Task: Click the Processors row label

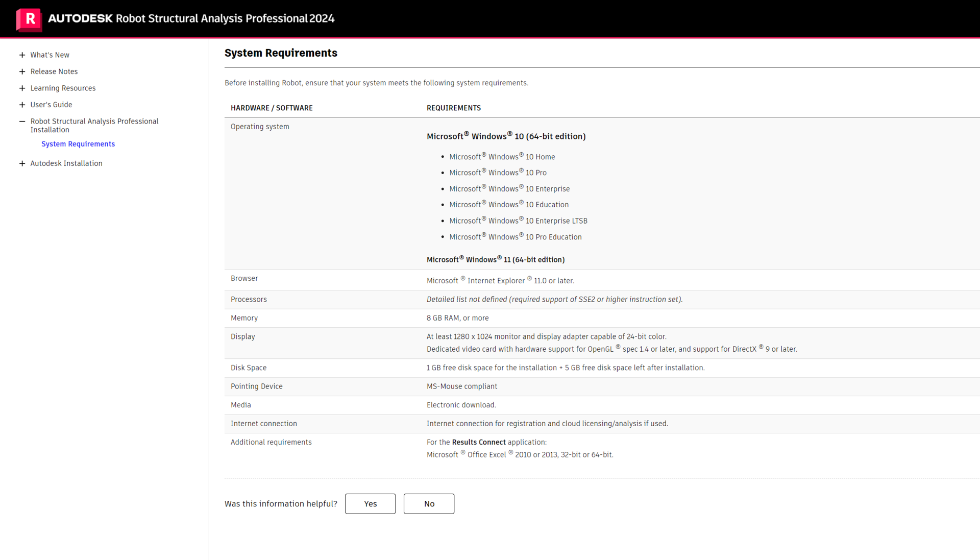Action: 249,300
